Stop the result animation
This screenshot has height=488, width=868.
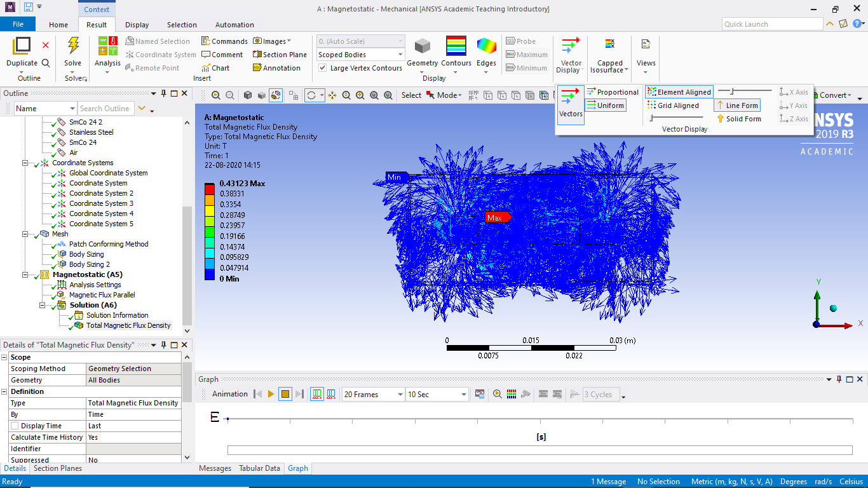[x=285, y=395]
